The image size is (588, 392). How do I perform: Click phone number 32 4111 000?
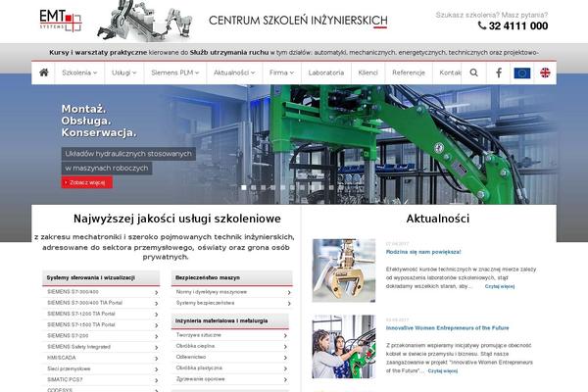518,25
